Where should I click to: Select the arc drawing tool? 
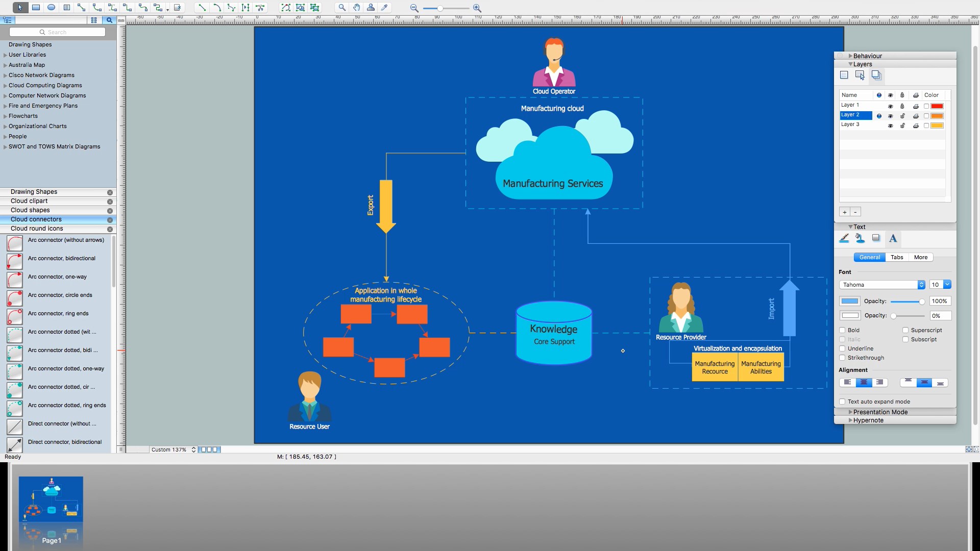tap(217, 8)
